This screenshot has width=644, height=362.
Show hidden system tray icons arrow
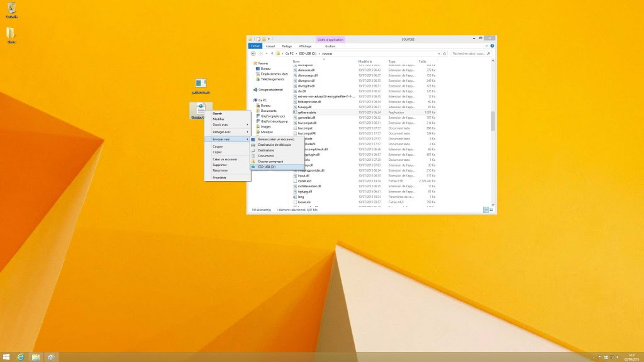click(594, 358)
